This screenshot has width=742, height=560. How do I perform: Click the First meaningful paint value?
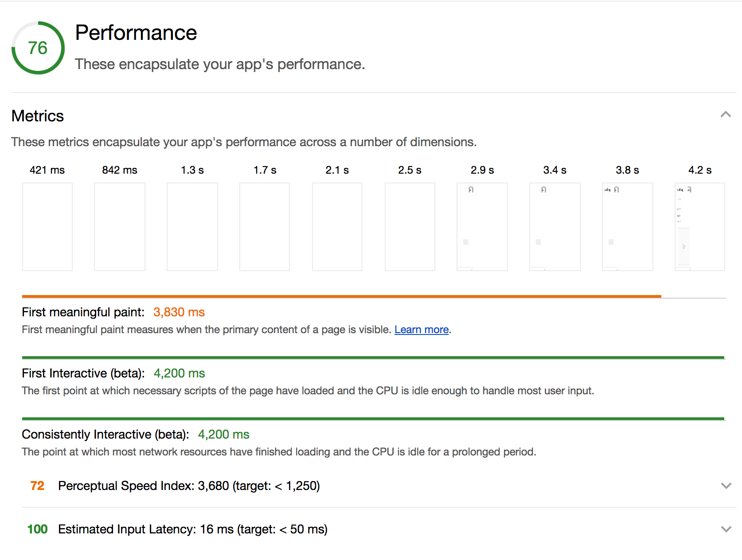click(x=179, y=312)
